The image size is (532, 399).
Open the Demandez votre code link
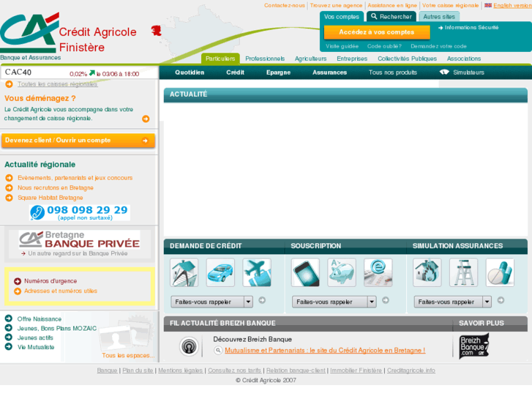tap(438, 46)
